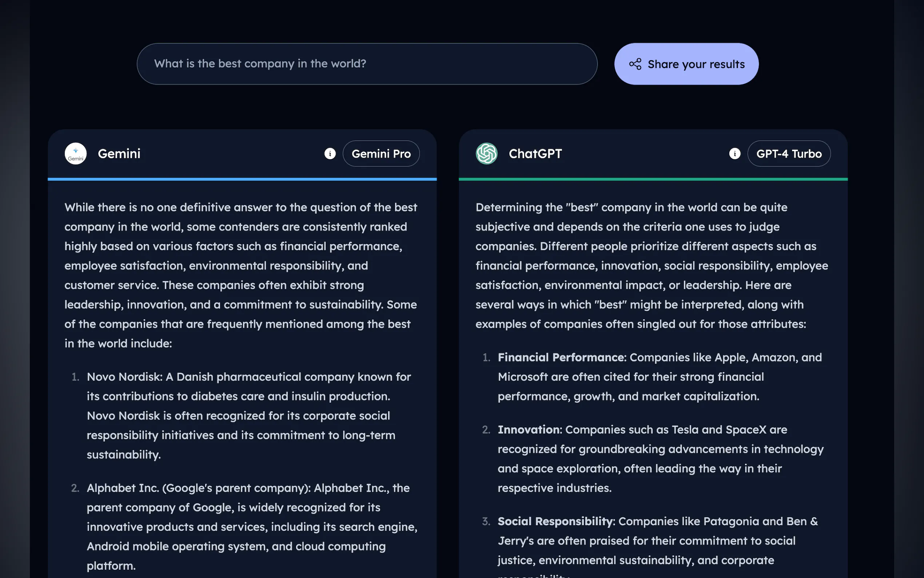Open the info icon beside GPT-4 Turbo
The width and height of the screenshot is (924, 578).
(734, 154)
